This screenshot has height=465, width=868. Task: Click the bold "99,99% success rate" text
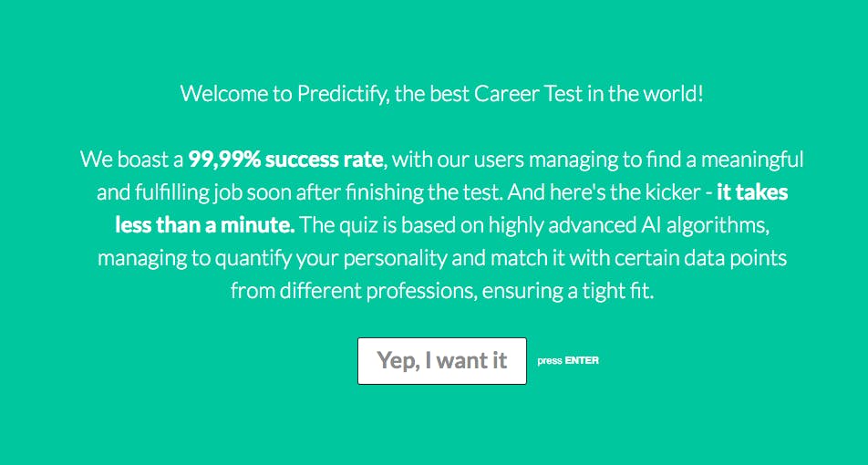click(x=285, y=160)
